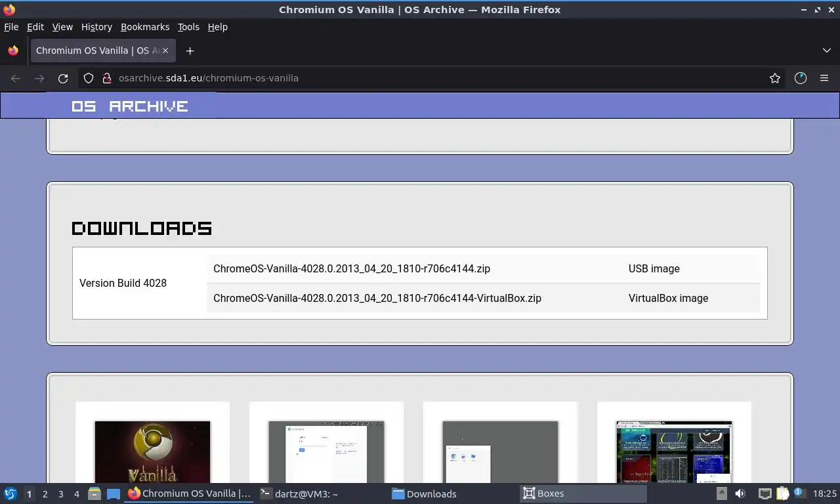Viewport: 840px width, 504px height.
Task: Open the colorful browser windows thumbnail
Action: point(674,452)
